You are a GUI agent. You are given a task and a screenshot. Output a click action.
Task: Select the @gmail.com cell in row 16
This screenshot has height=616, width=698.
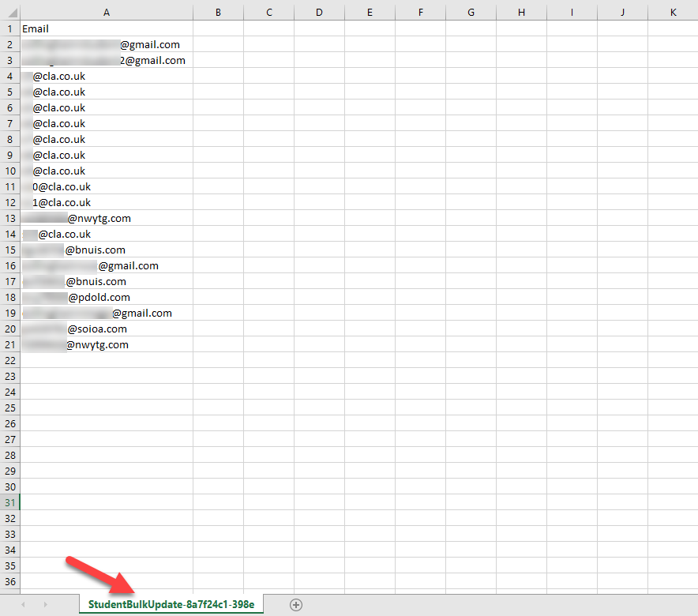tap(106, 265)
